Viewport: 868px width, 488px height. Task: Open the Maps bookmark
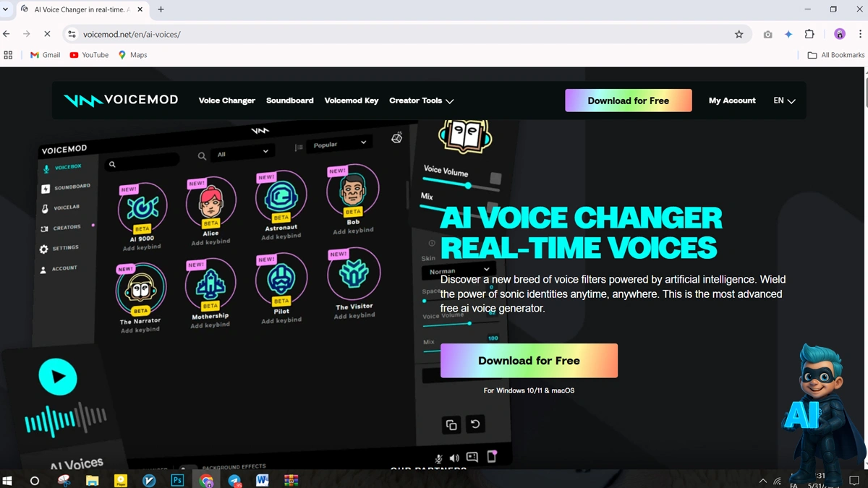[132, 55]
